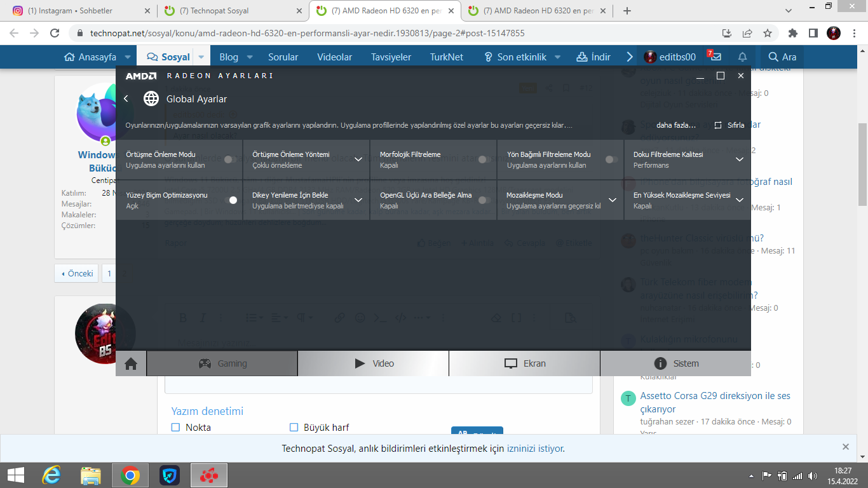868x488 pixels.
Task: Close the Instagram Sohbetler tab
Action: tap(147, 11)
